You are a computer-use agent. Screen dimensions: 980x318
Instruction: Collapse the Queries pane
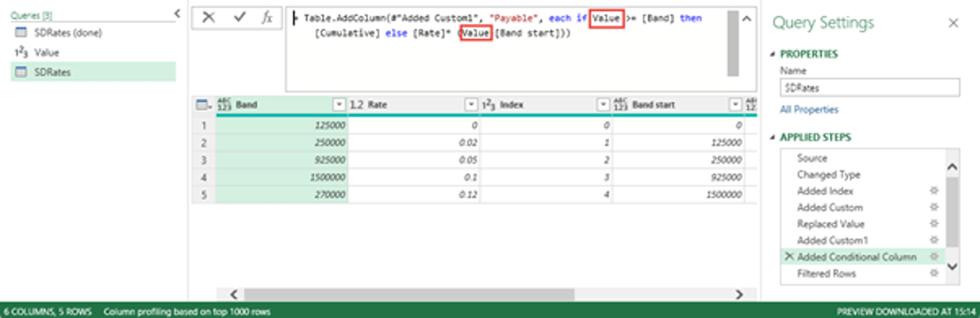coord(177,13)
